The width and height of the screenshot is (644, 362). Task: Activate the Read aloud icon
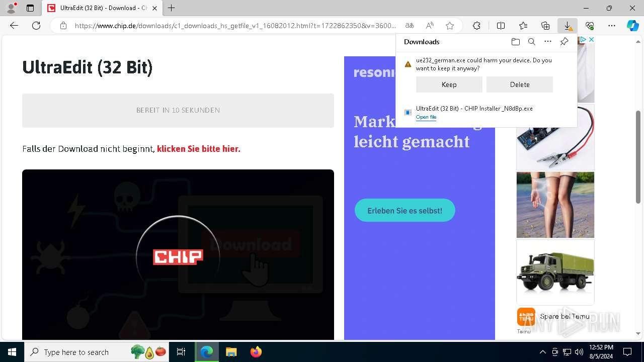pyautogui.click(x=430, y=26)
